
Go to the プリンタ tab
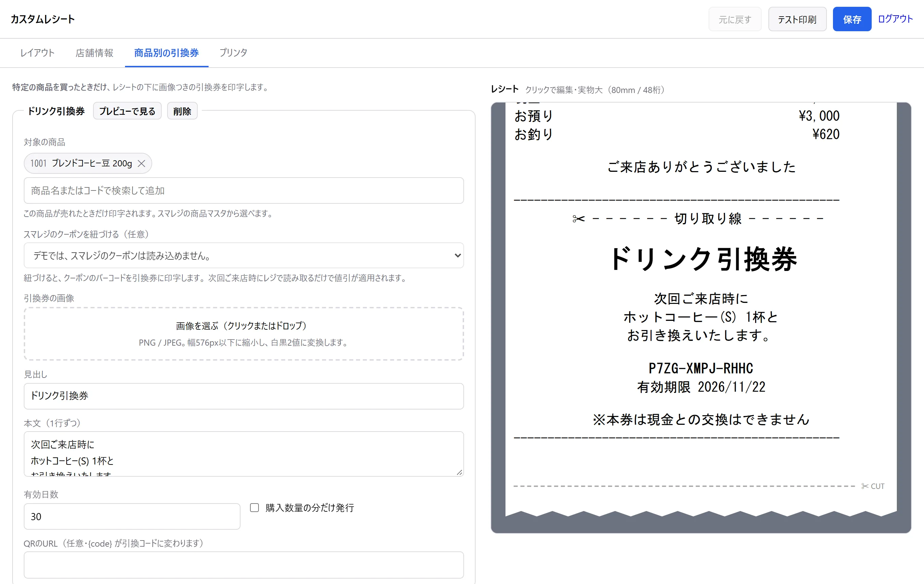point(233,53)
